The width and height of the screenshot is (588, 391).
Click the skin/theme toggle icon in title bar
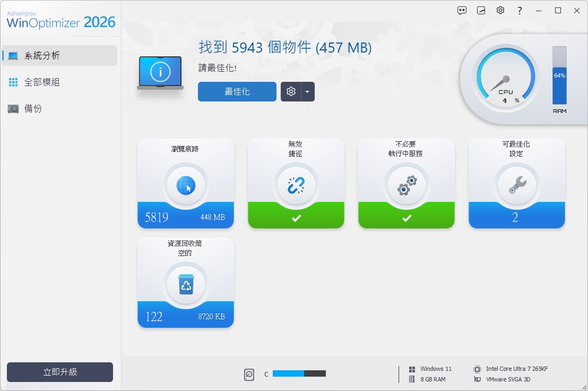coord(481,11)
